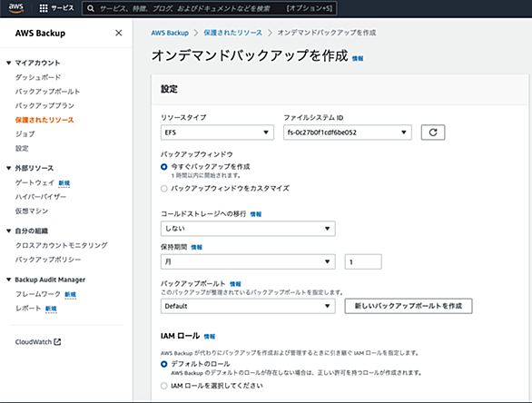Collapse the 自分の組織 section
Screen dimensions: 532x403
point(9,231)
